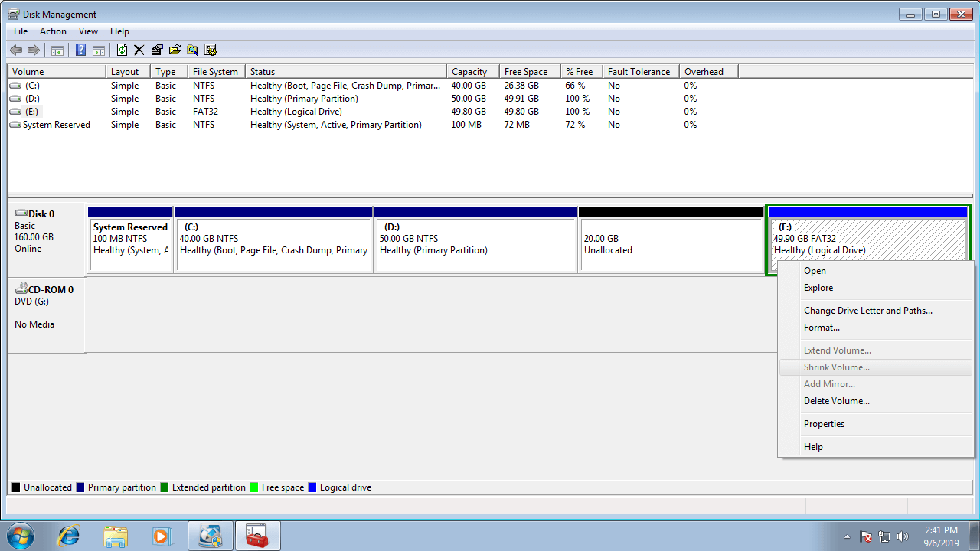Click the File System column header

(215, 72)
